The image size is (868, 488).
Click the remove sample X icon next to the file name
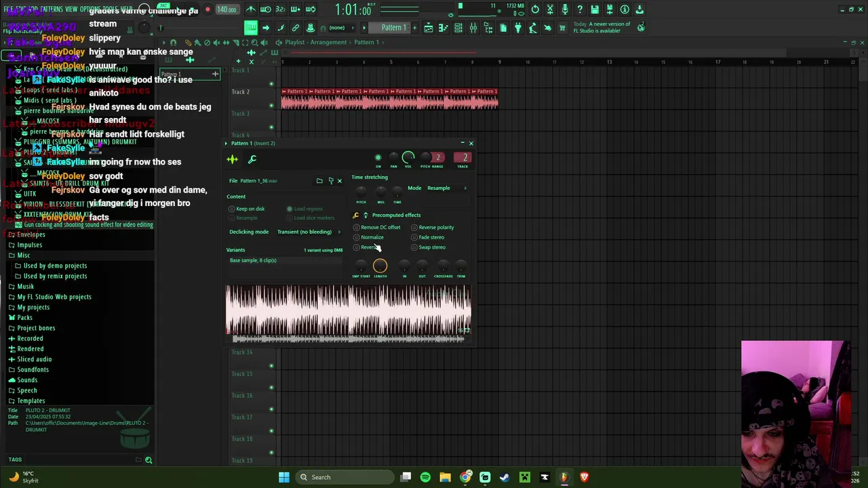pos(340,181)
